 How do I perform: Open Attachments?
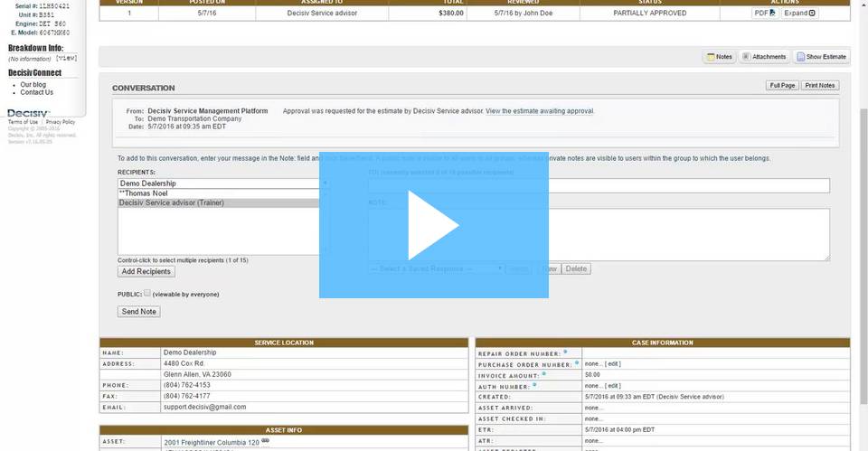pyautogui.click(x=764, y=57)
